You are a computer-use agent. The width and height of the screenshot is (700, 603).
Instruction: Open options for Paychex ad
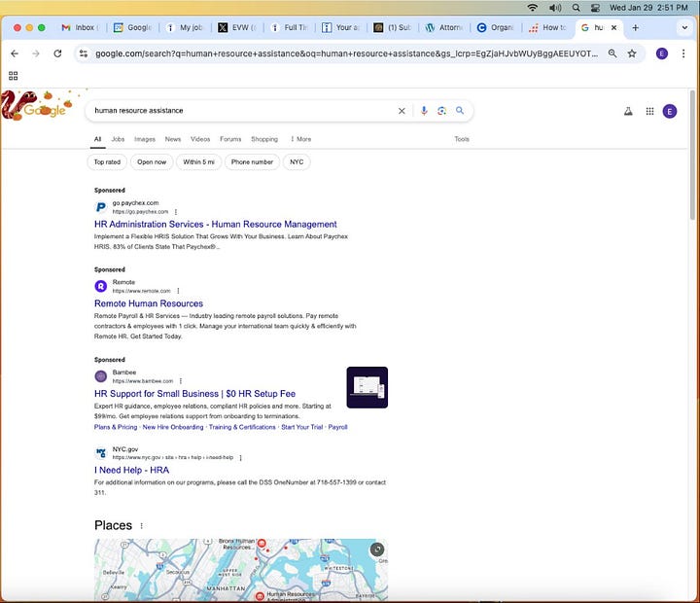point(176,212)
